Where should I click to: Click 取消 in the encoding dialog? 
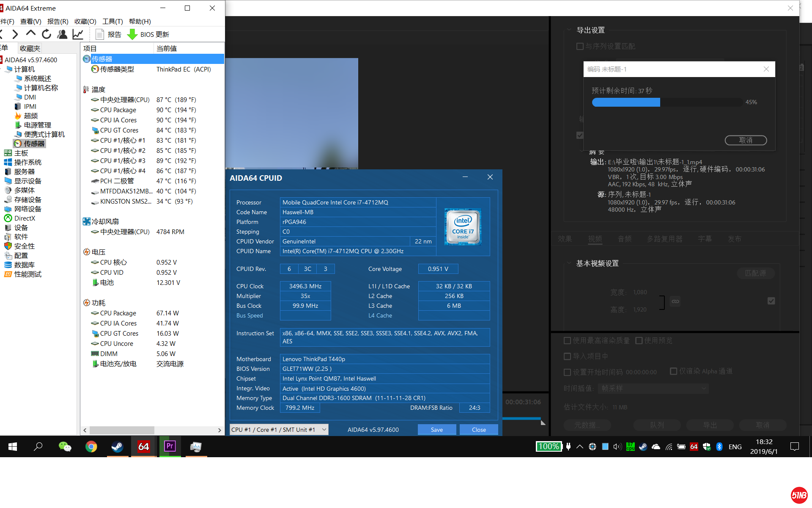click(x=746, y=140)
